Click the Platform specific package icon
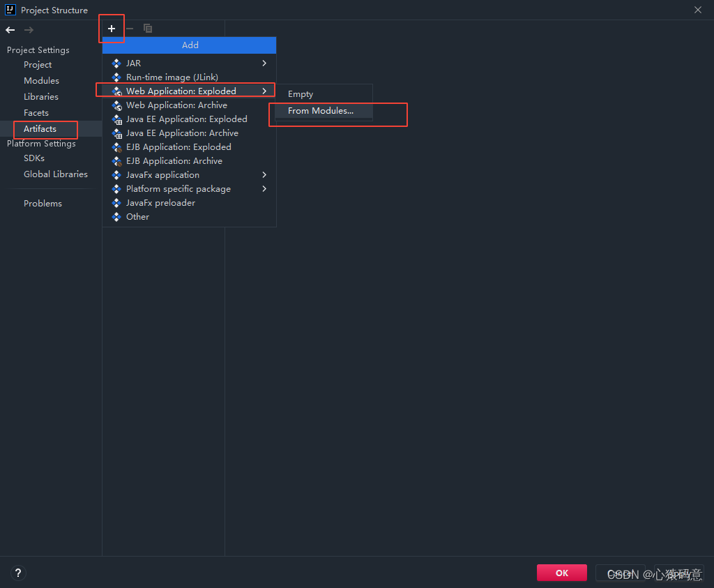Screen dimensions: 714x588 116,189
